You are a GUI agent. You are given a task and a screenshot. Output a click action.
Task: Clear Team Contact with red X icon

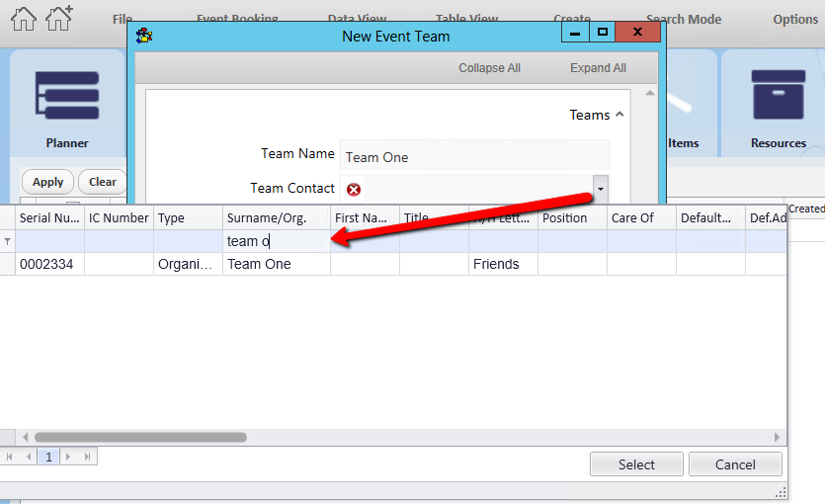[354, 190]
